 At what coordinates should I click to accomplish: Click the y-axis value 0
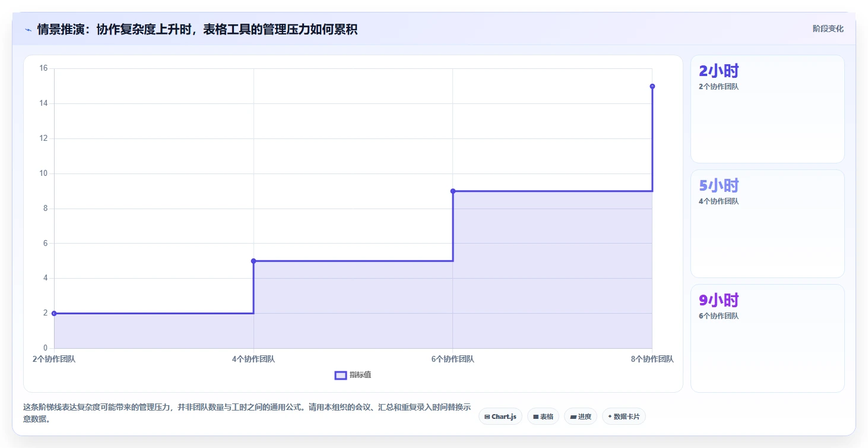click(x=46, y=348)
